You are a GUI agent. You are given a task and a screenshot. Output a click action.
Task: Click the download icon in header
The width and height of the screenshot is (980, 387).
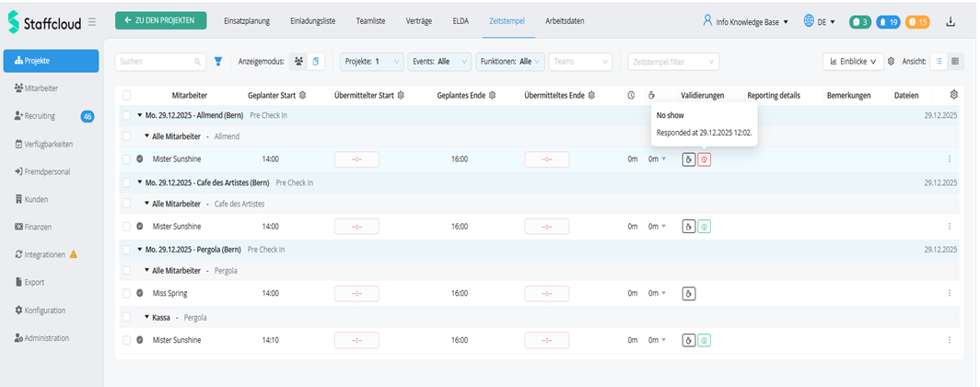[x=951, y=22]
